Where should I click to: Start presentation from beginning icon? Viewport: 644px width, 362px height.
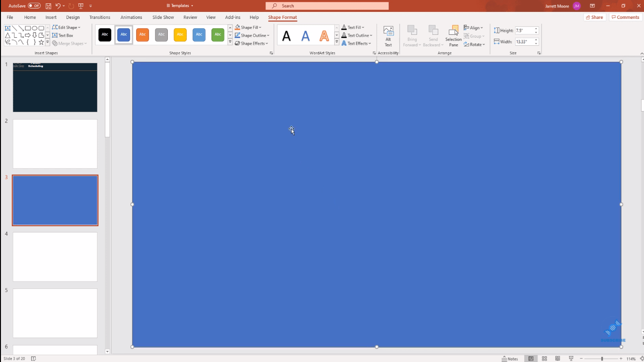click(x=81, y=6)
